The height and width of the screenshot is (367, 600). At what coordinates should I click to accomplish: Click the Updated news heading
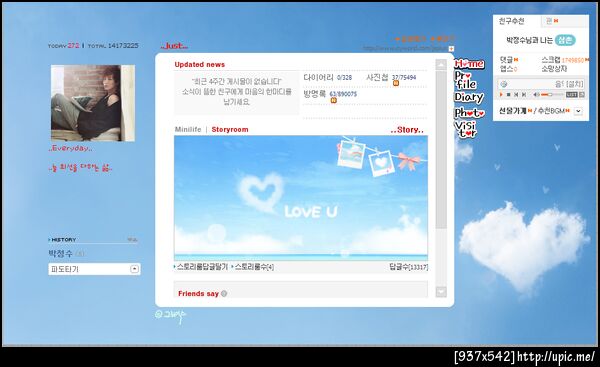(200, 64)
